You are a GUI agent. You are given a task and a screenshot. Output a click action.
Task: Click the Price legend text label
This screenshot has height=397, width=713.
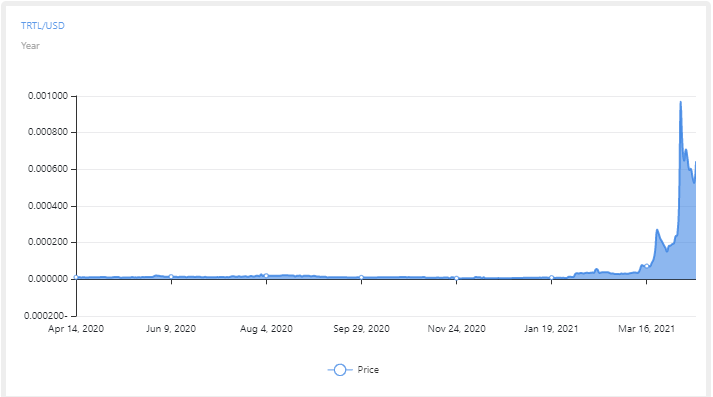click(368, 370)
